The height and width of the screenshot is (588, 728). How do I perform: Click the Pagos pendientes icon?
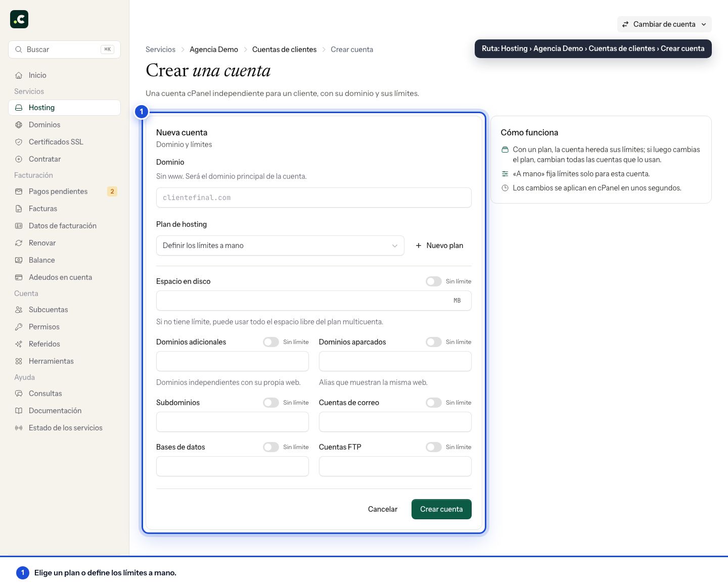19,191
